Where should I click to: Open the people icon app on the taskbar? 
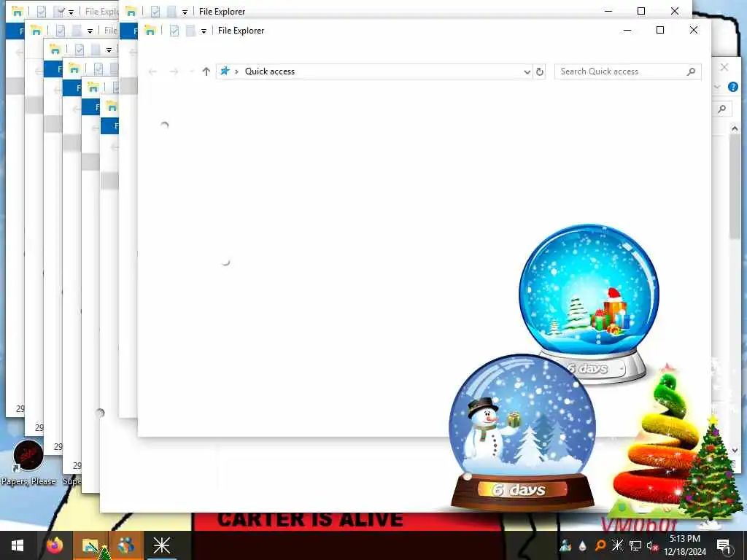(x=125, y=545)
